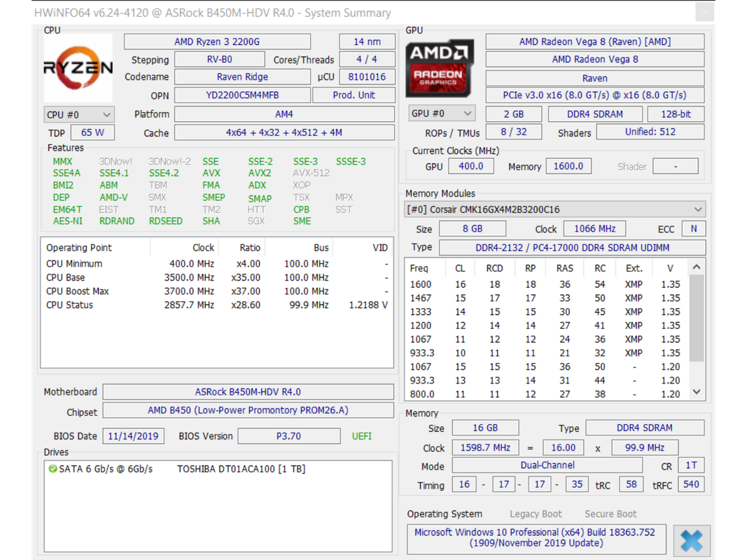Click the PCIe v3.0 x16 bus field
The height and width of the screenshot is (560, 747).
click(x=595, y=95)
